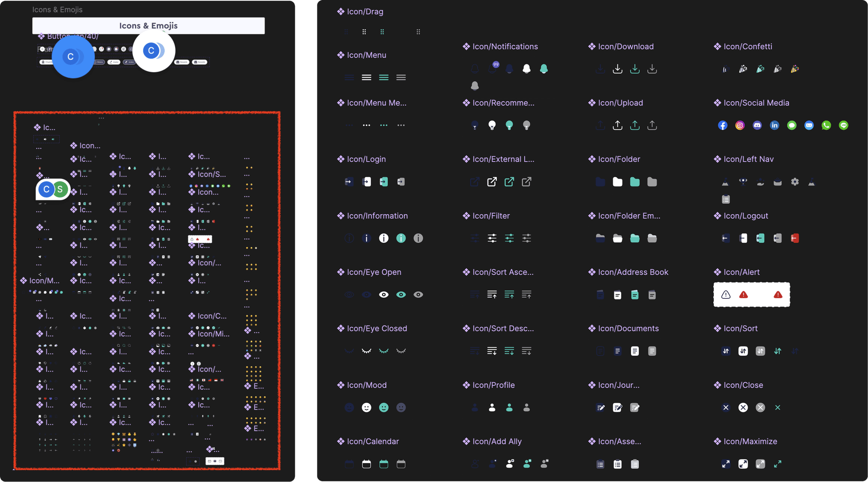Click the teal Eye Open icon
868x482 pixels.
pos(401,295)
